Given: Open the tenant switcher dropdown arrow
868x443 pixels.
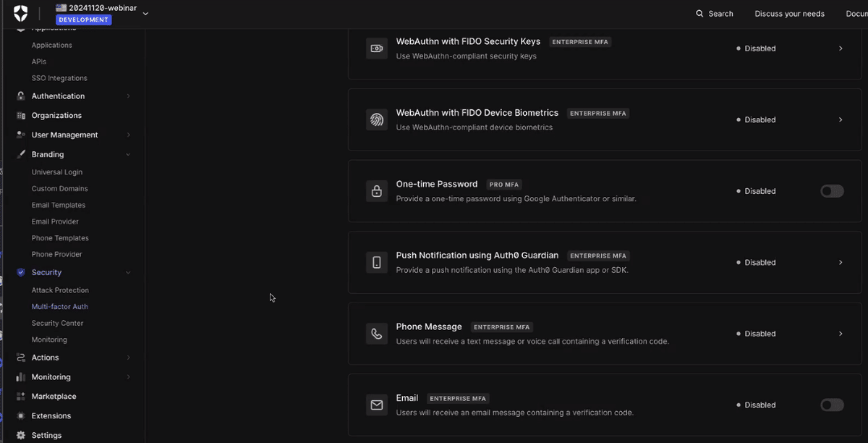Looking at the screenshot, I should (145, 13).
